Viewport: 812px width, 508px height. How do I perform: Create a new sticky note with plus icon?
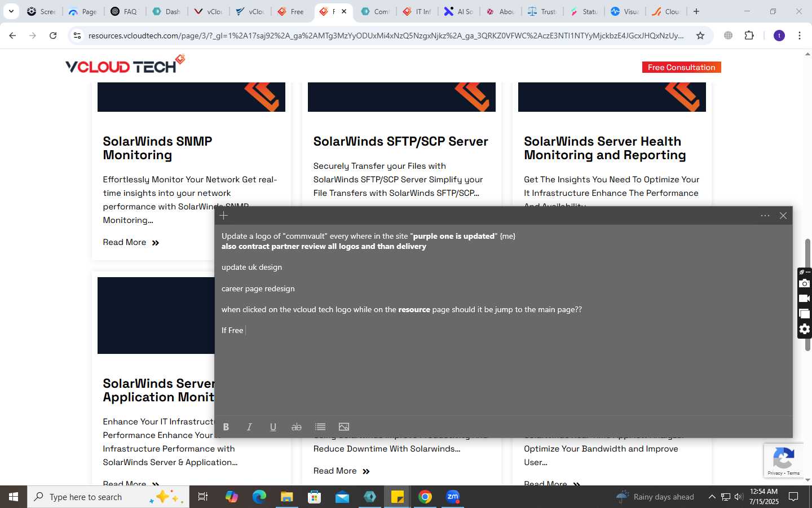click(224, 216)
